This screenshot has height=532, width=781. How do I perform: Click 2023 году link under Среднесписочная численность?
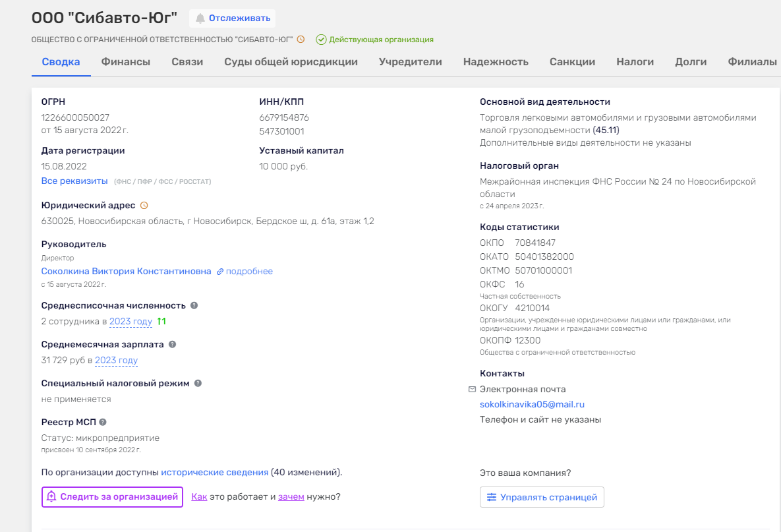pyautogui.click(x=130, y=321)
